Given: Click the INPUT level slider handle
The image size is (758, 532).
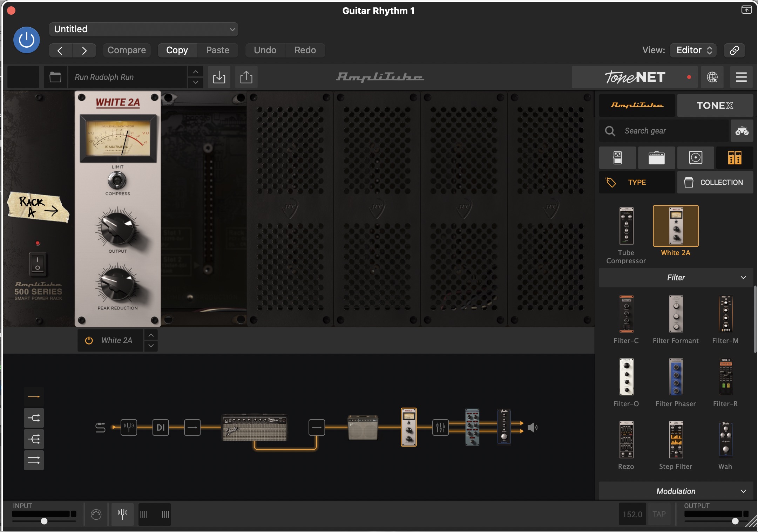Looking at the screenshot, I should 44,521.
